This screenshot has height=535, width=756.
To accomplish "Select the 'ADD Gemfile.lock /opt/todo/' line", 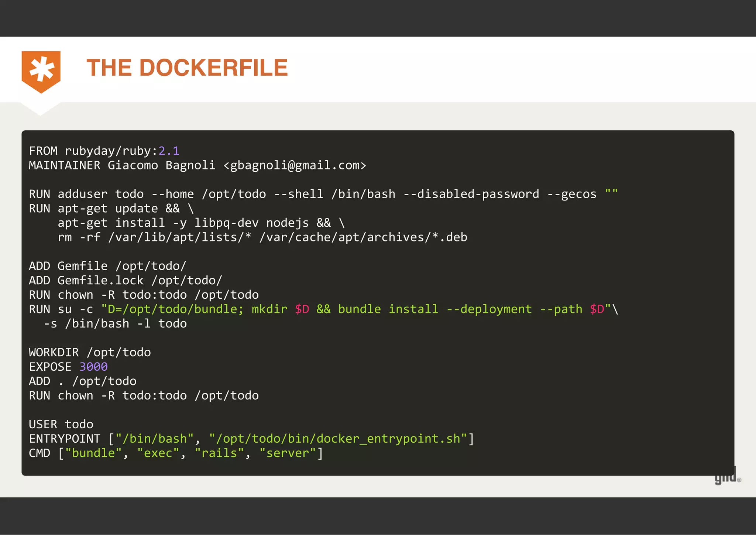I will tap(126, 281).
